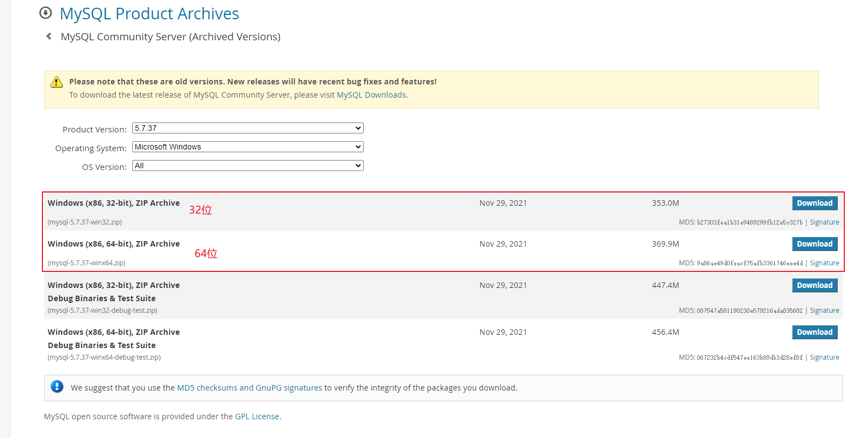Open the Operating System dropdown
This screenshot has height=438, width=868.
(248, 147)
